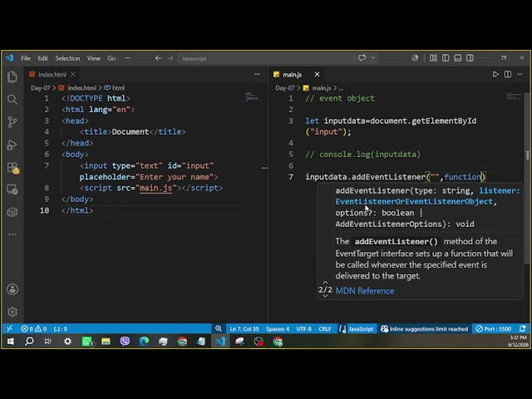Click Ln 7, Col 35 cursor position
Image resolution: width=532 pixels, height=399 pixels.
(244, 329)
